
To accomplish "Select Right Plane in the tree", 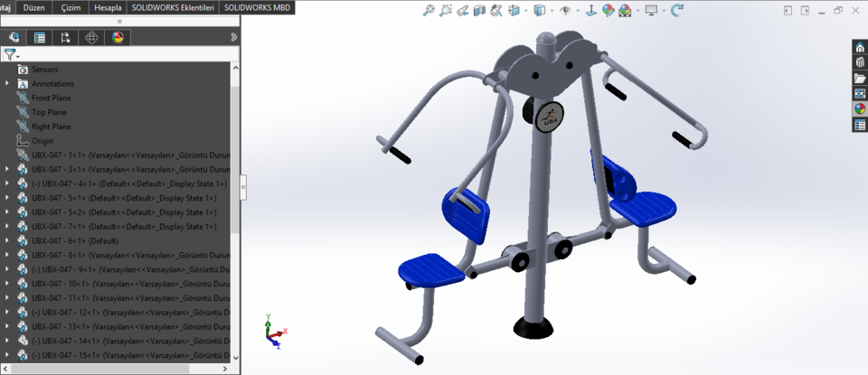I will click(x=51, y=127).
